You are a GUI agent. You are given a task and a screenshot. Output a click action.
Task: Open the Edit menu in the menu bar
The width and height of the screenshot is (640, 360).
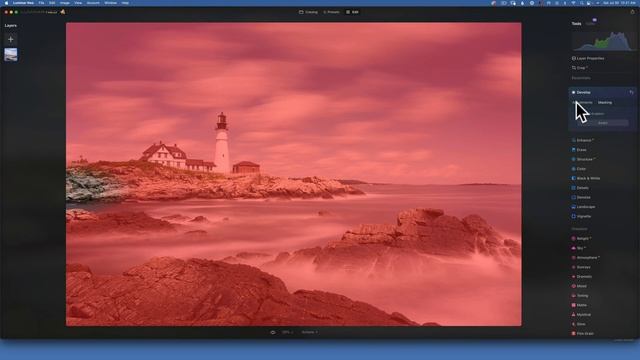(x=52, y=3)
